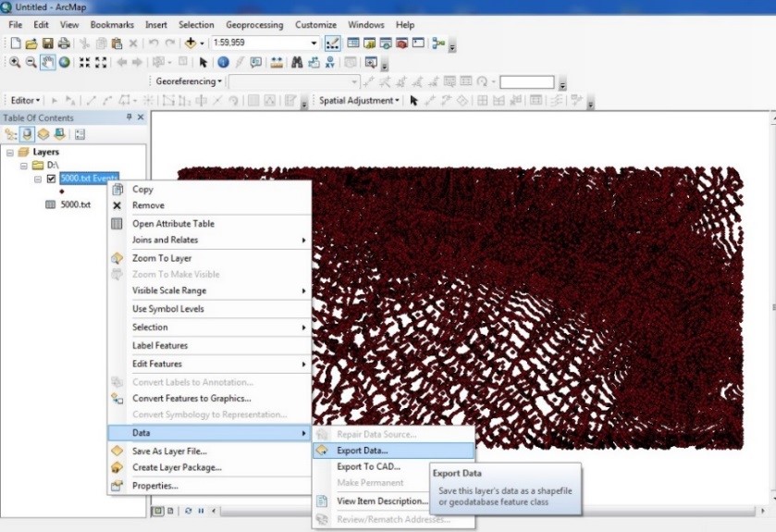Image resolution: width=776 pixels, height=532 pixels.
Task: Select the Select Elements arrow tool
Action: pyautogui.click(x=203, y=62)
